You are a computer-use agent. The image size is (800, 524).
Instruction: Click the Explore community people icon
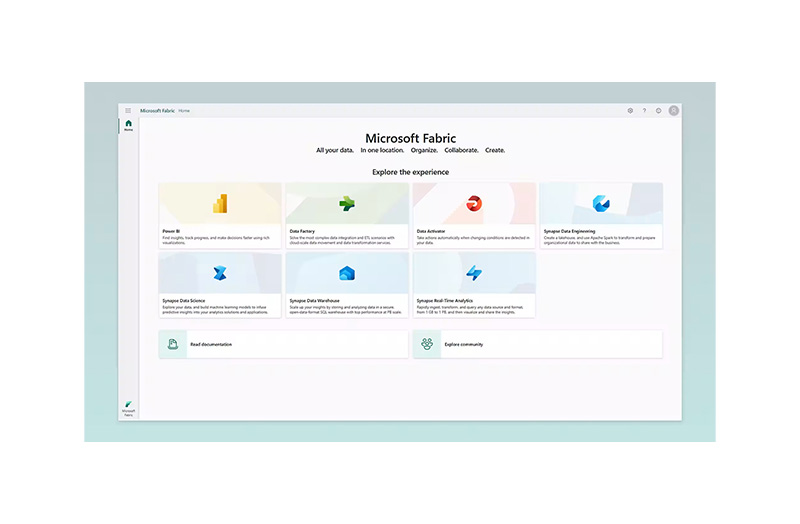(x=427, y=344)
